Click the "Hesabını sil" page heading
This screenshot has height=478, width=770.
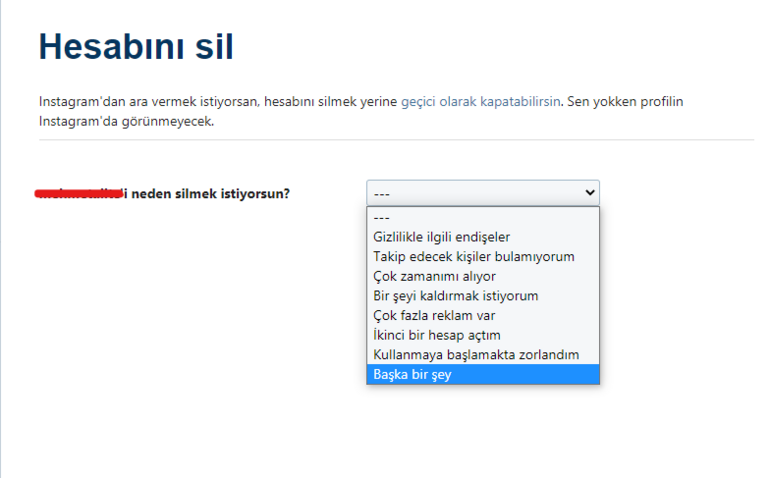pos(137,48)
